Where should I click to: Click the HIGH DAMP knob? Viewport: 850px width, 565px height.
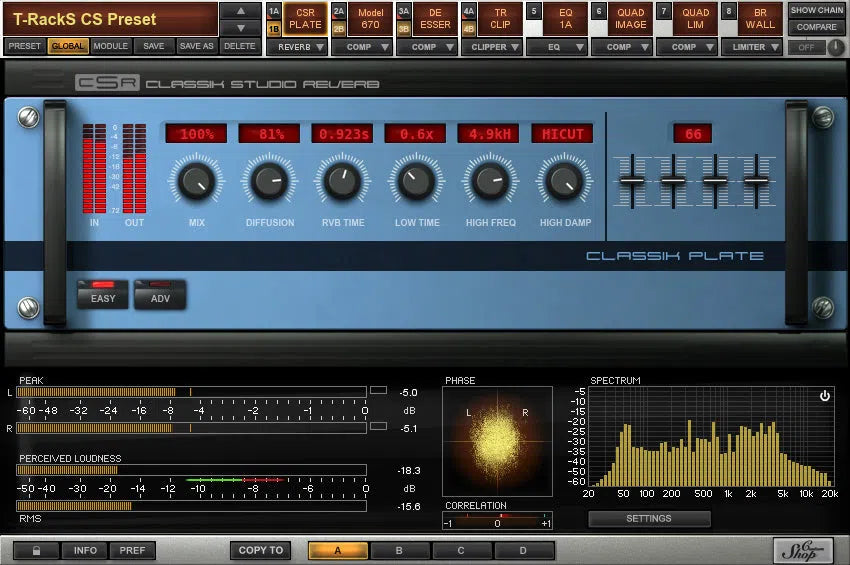tap(563, 181)
